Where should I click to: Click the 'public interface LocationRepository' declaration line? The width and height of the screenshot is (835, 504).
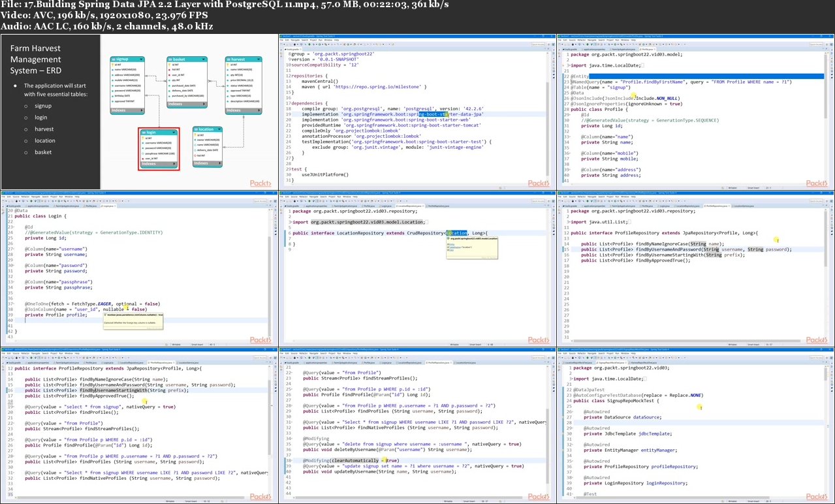point(390,233)
